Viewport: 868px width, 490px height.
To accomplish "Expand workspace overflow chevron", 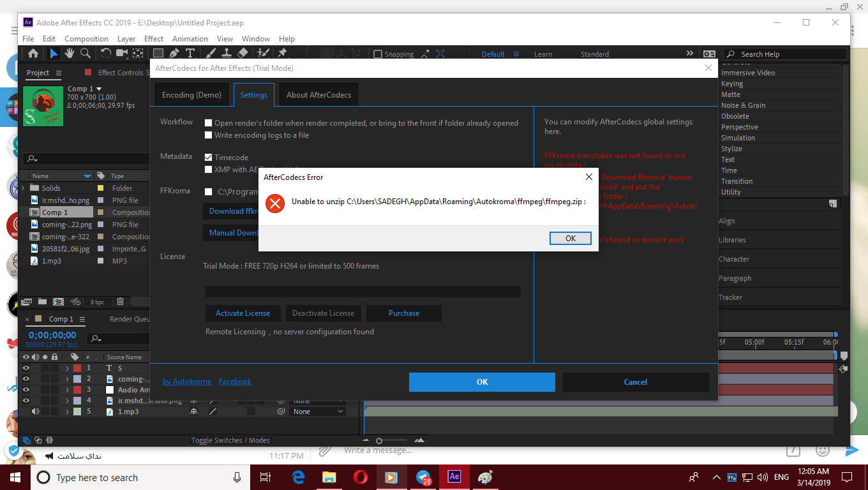I will [x=689, y=54].
